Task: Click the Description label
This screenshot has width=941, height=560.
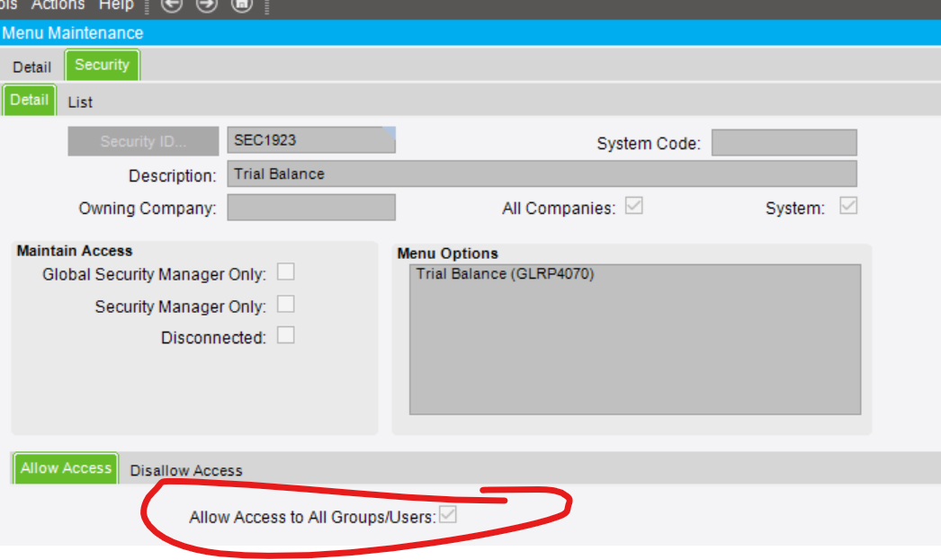Action: 172,175
